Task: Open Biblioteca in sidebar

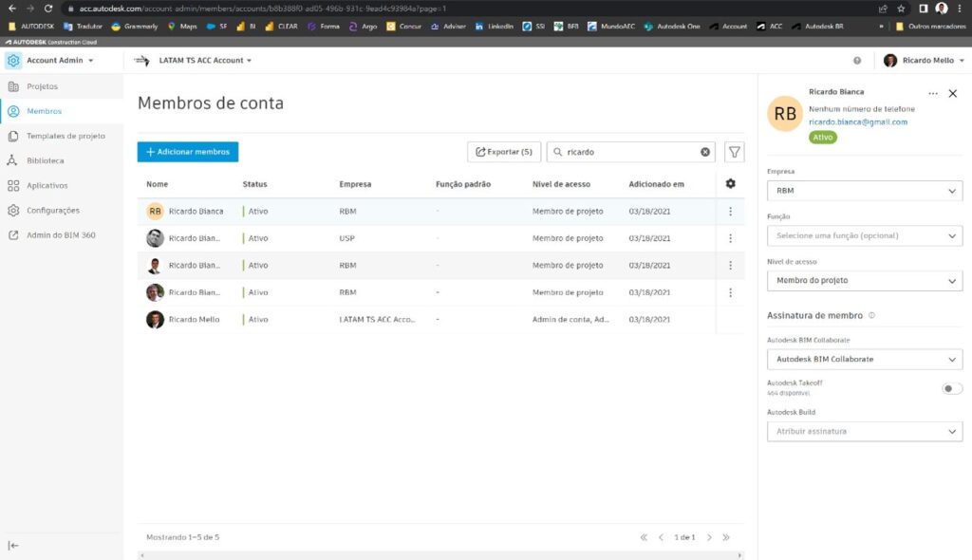Action: coord(46,160)
